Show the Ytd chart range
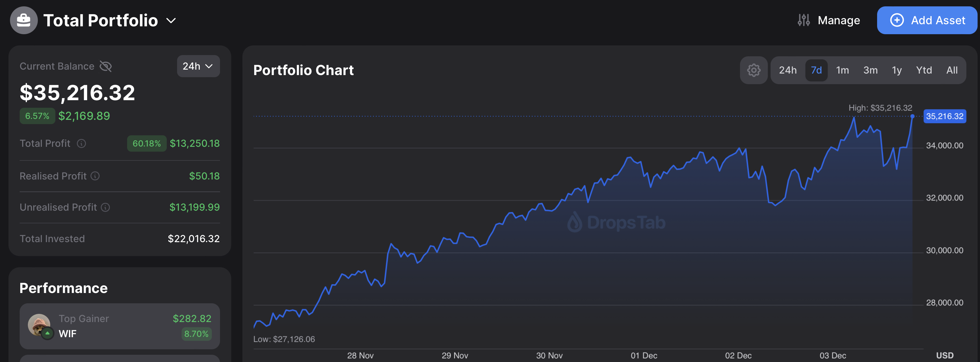Screen dimensions: 980x362 coord(924,70)
